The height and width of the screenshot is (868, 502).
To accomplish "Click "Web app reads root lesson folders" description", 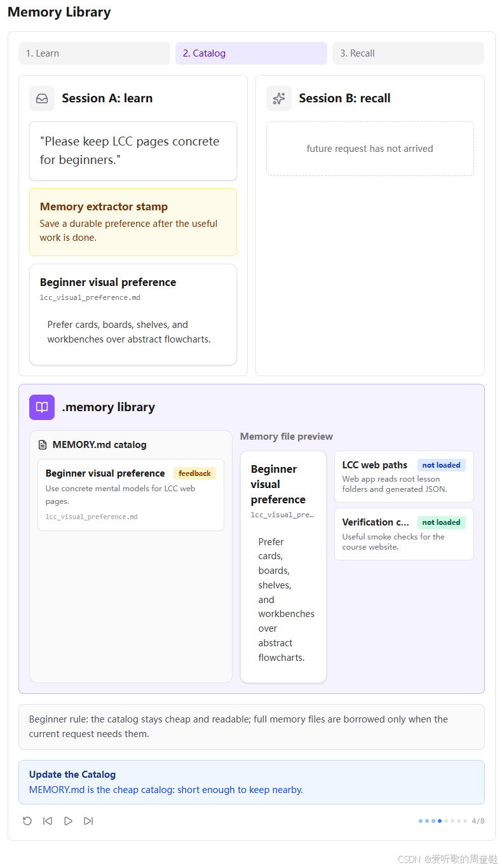I will (x=395, y=484).
